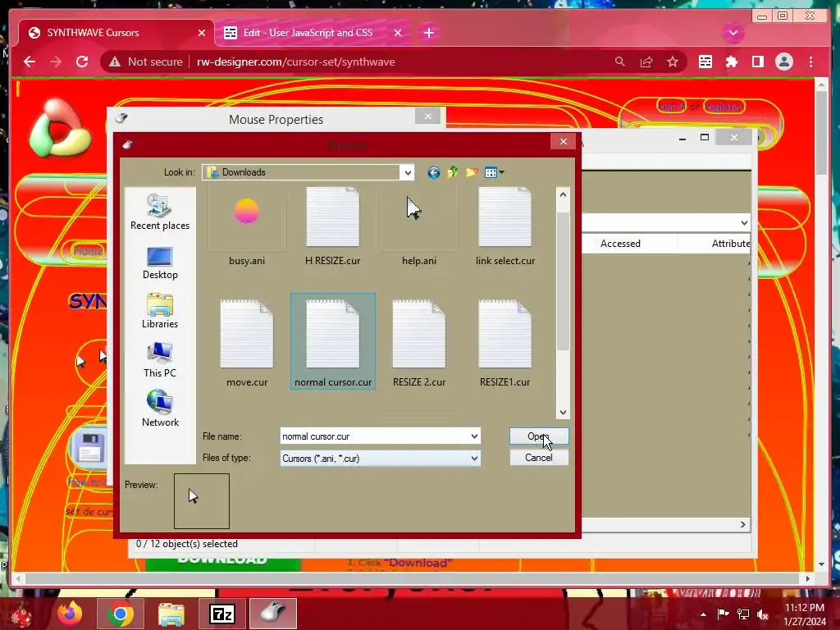Select the help.ani cursor file
This screenshot has height=630, width=840.
click(419, 227)
